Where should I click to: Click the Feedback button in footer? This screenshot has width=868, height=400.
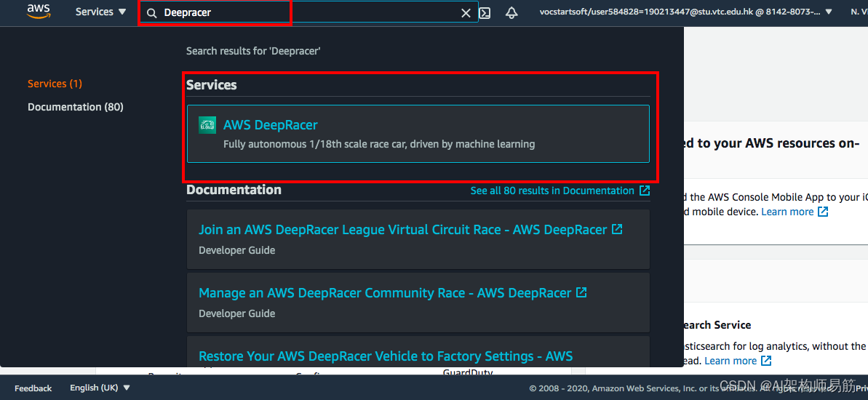click(x=33, y=388)
